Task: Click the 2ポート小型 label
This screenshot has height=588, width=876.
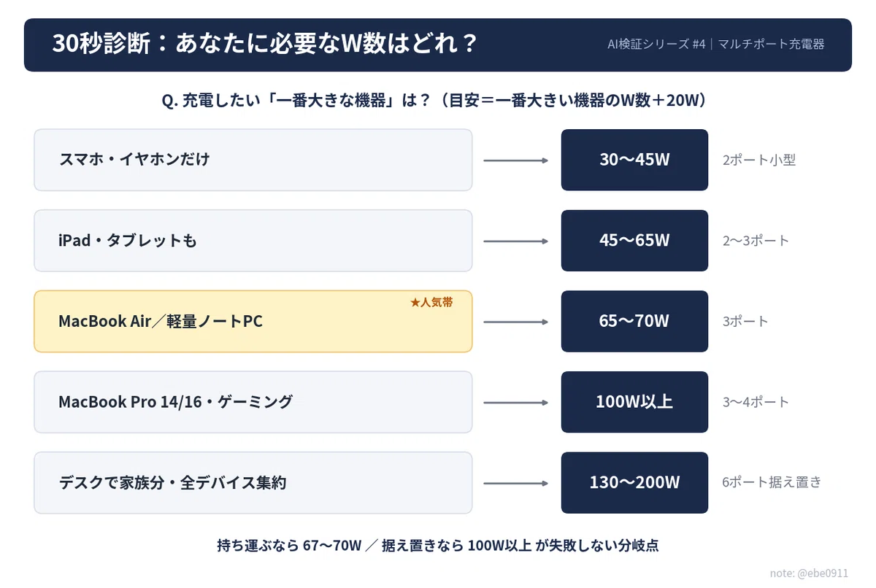Action: (758, 160)
